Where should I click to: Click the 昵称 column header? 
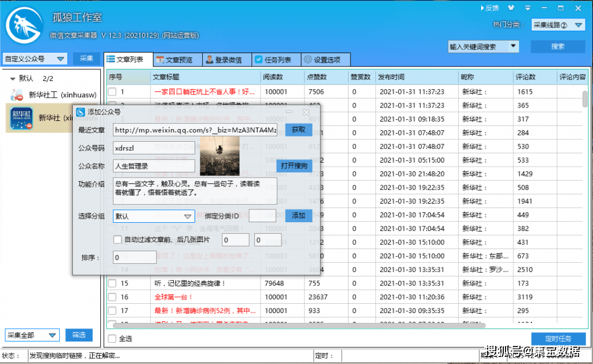(486, 77)
